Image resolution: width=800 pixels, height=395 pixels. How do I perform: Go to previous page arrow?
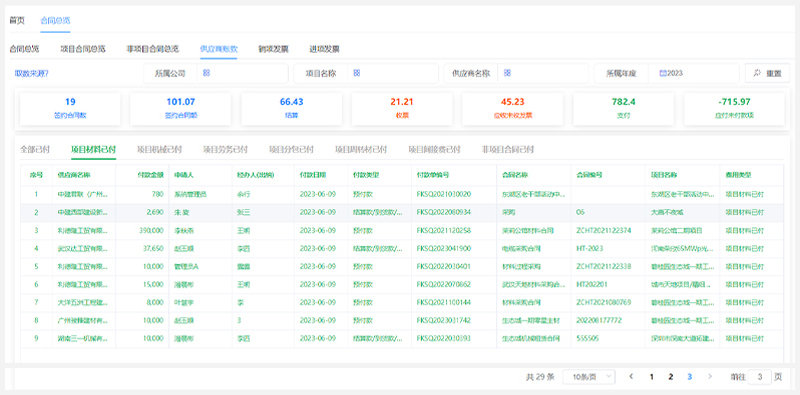(x=632, y=377)
